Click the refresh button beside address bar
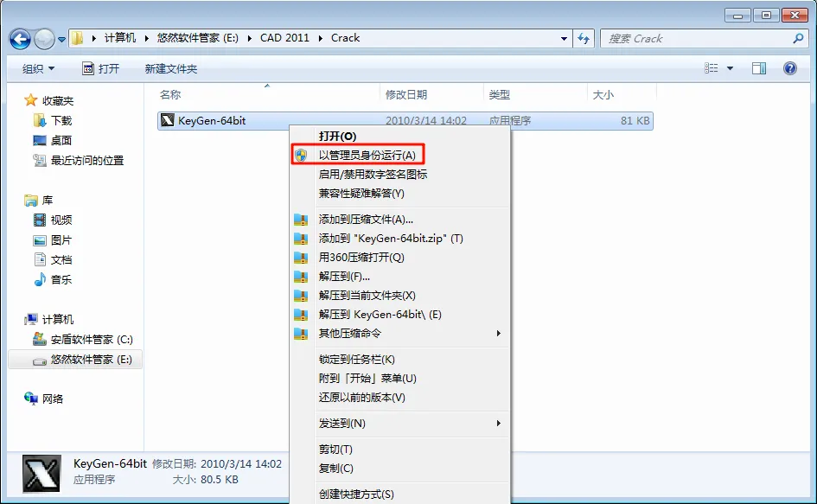The image size is (817, 504). [584, 39]
